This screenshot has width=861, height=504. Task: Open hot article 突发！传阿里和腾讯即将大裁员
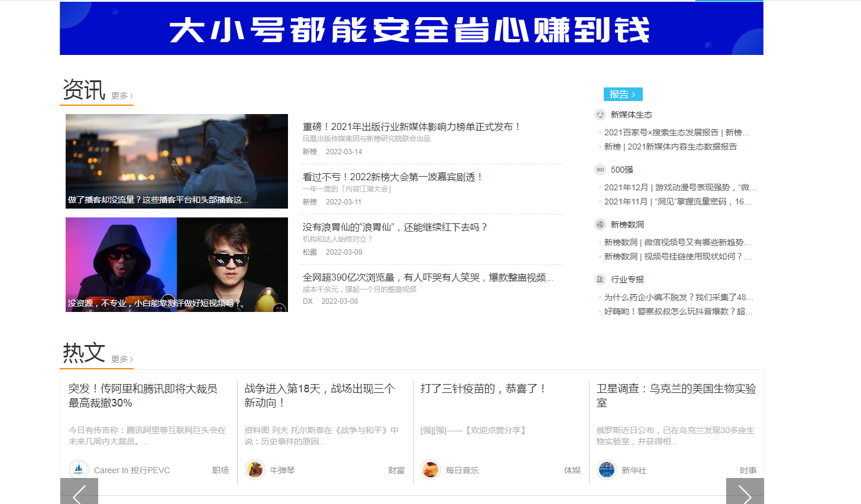pyautogui.click(x=143, y=395)
